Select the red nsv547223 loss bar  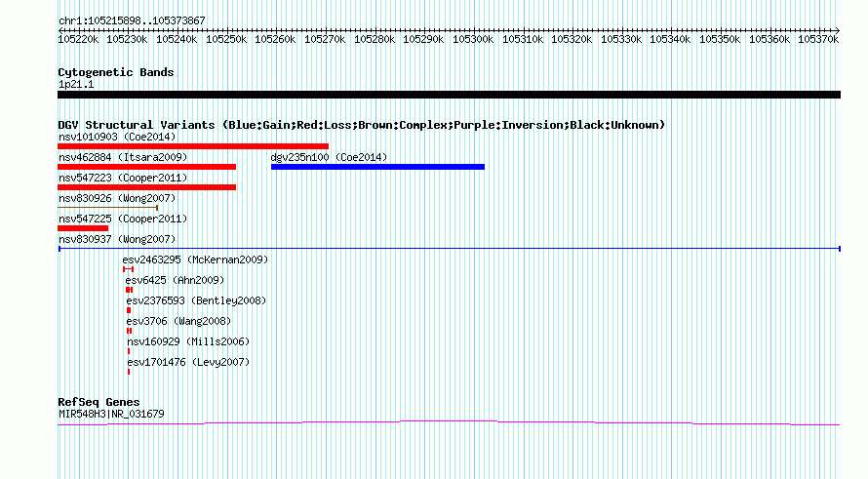(146, 187)
